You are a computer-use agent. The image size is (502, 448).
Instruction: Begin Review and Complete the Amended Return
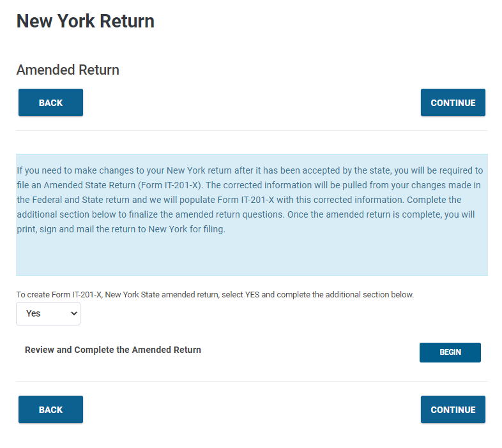tap(450, 352)
